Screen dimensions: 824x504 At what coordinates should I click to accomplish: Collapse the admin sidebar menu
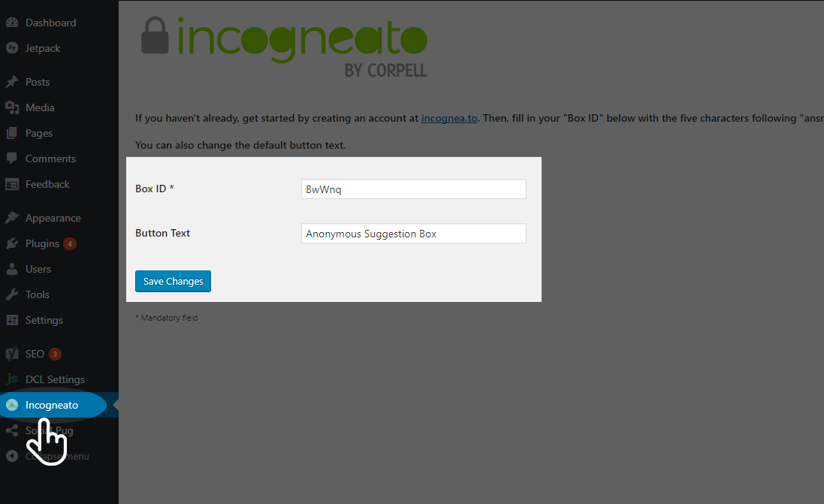tap(59, 456)
